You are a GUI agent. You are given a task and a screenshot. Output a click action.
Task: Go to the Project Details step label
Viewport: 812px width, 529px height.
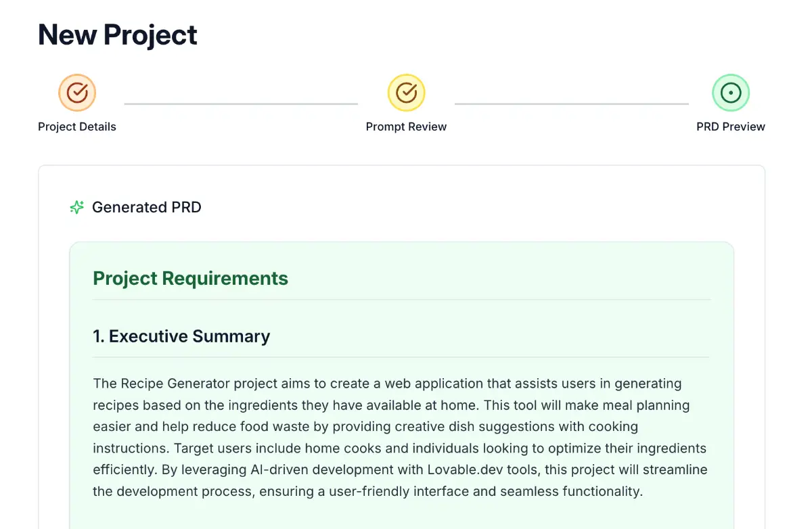[77, 127]
